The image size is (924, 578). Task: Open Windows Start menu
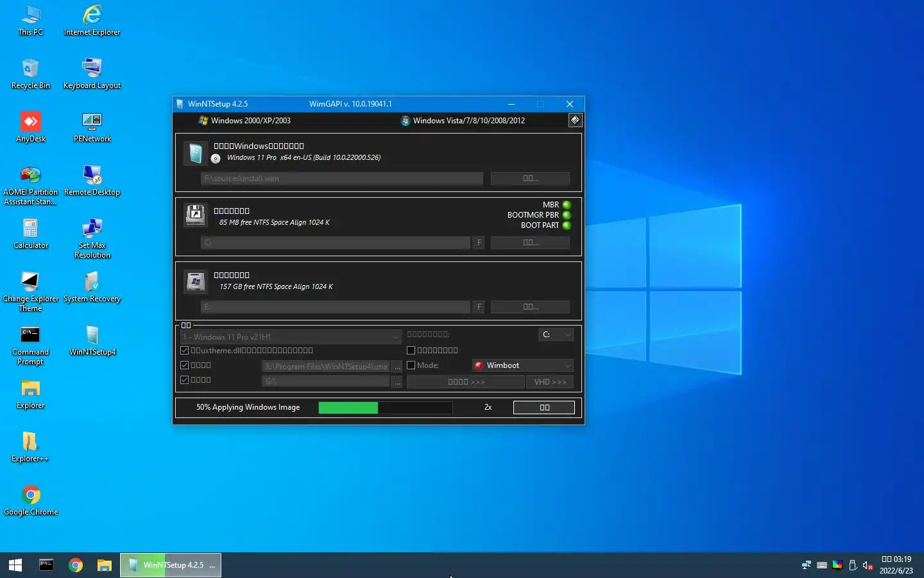[x=15, y=565]
